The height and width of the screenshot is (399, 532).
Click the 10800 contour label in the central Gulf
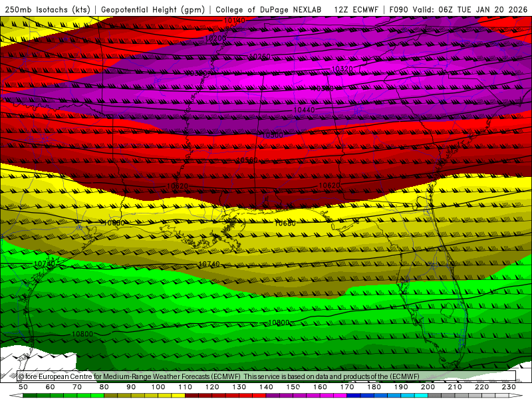tap(279, 323)
